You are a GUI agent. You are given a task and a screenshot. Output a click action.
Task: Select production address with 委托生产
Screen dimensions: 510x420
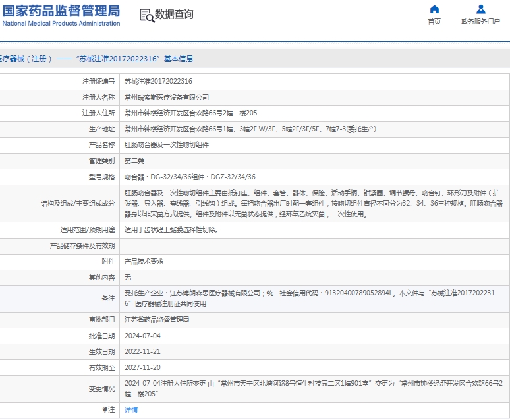point(250,129)
